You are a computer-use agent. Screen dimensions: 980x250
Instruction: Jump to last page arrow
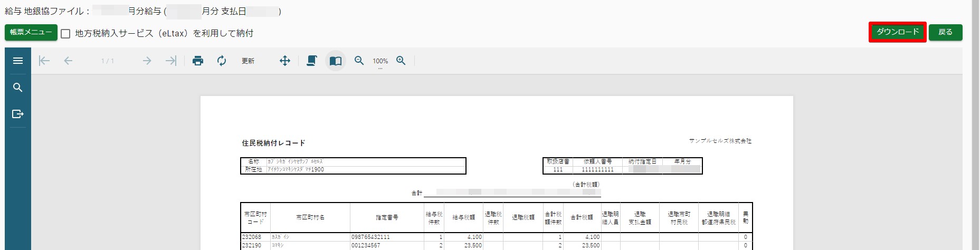click(x=171, y=61)
